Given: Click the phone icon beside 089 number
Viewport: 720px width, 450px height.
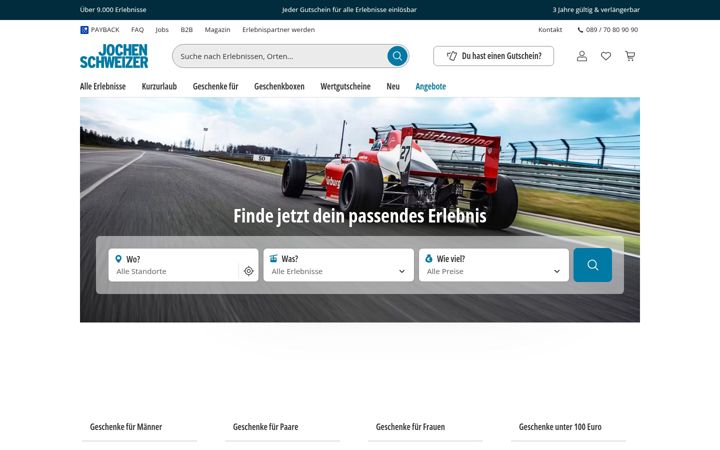Looking at the screenshot, I should click(580, 30).
